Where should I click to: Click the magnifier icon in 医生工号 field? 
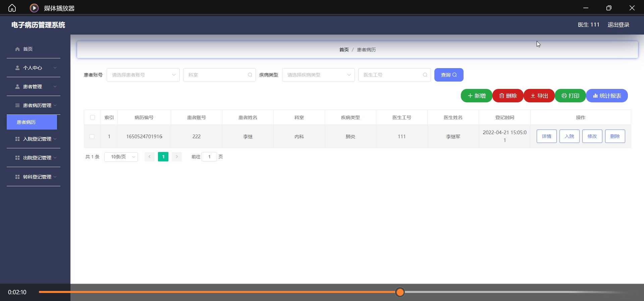click(425, 75)
